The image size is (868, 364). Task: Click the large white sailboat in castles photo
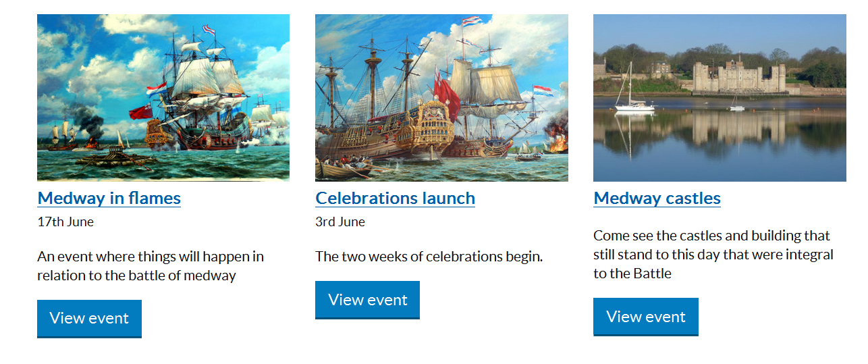633,101
